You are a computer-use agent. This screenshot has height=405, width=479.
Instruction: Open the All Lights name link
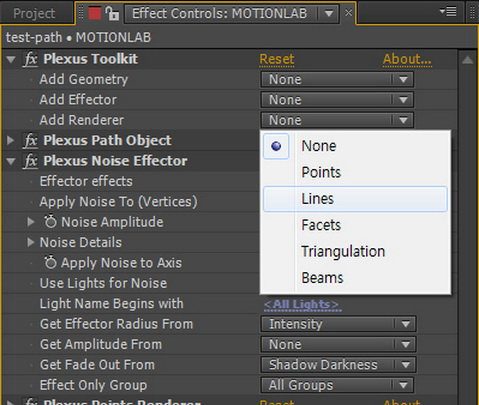point(301,304)
